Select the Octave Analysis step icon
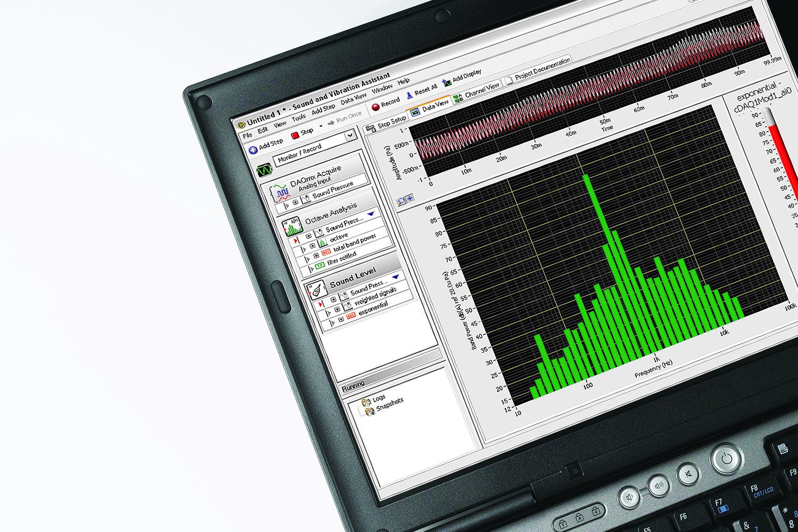This screenshot has width=798, height=532. [292, 226]
